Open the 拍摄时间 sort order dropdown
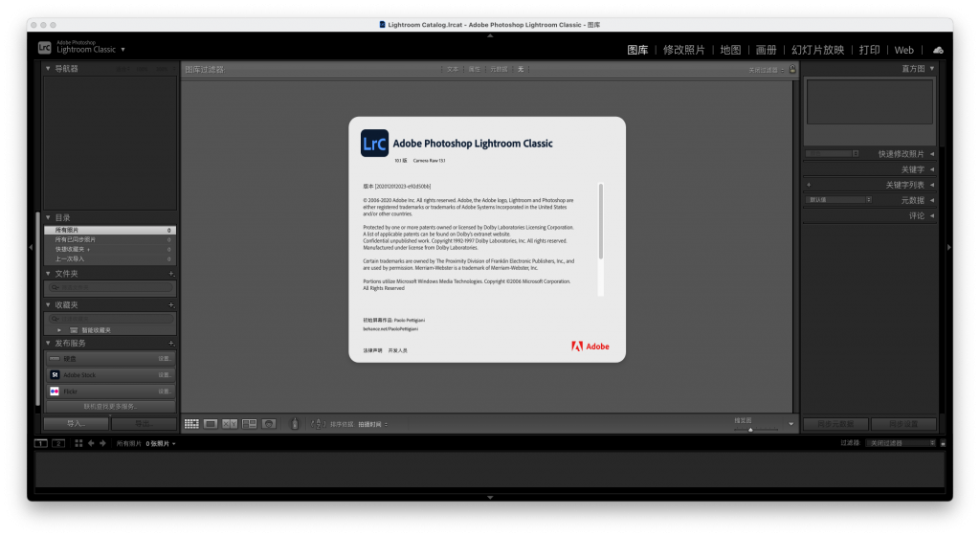 point(373,424)
